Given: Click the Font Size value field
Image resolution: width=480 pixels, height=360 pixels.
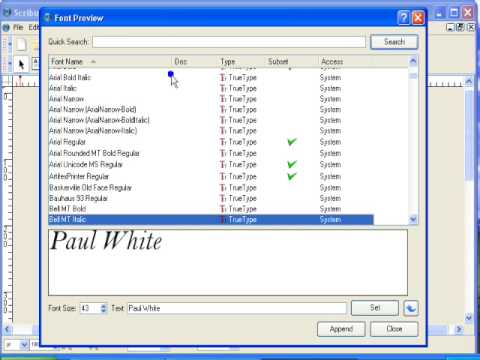Looking at the screenshot, I should 90,308.
